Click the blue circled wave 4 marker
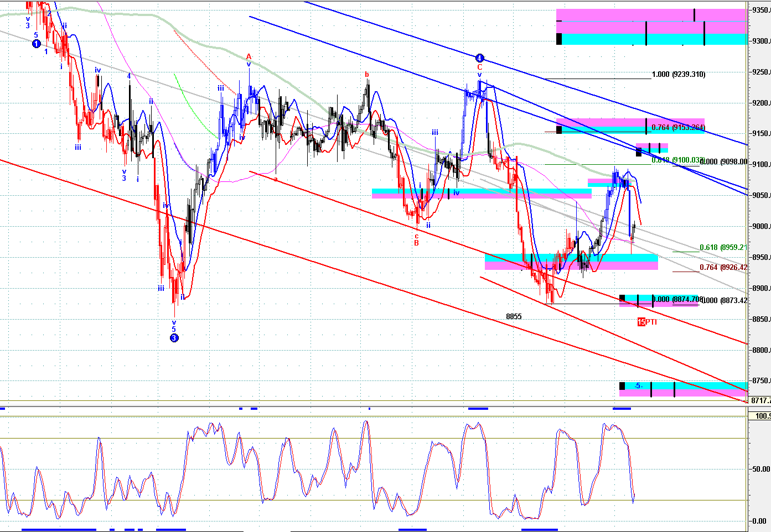771x532 pixels. [480, 58]
